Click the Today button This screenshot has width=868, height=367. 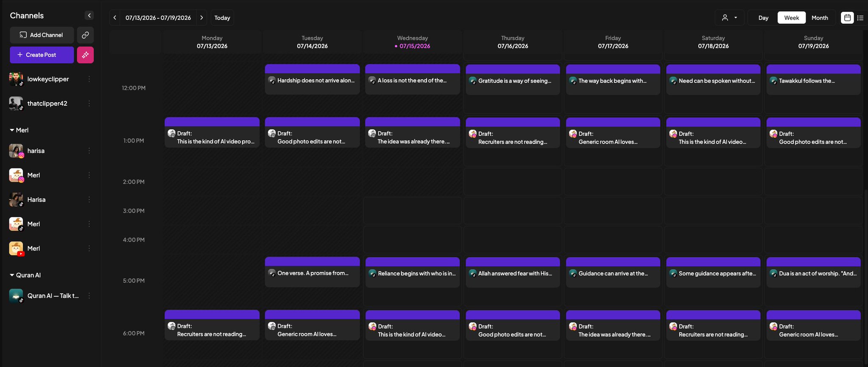pos(222,18)
